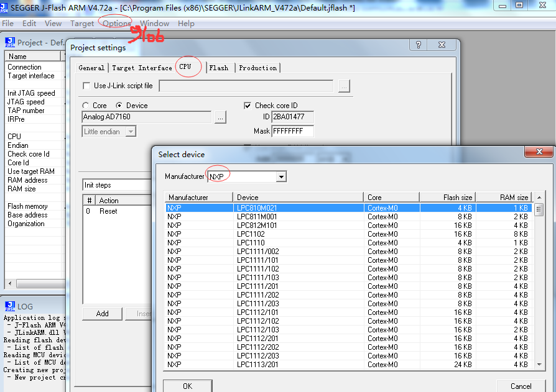Switch to the Target Interface tab

tap(142, 68)
